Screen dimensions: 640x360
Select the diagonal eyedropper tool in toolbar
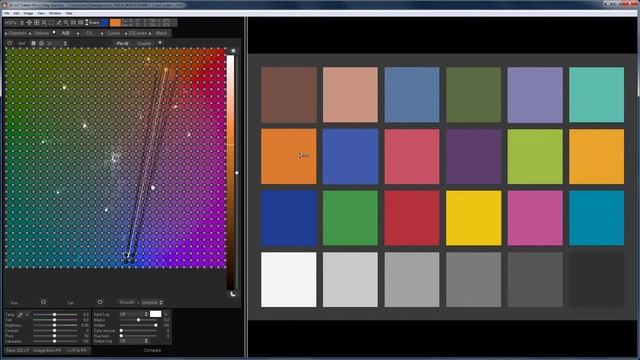pyautogui.click(x=59, y=23)
